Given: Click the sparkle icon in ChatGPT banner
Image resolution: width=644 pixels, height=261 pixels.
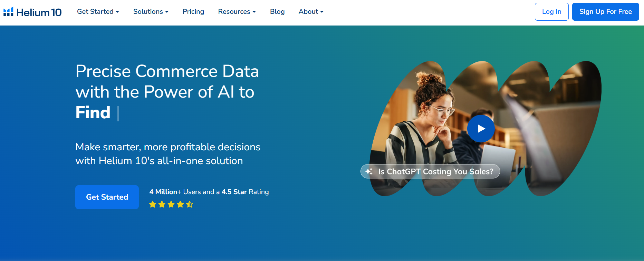Looking at the screenshot, I should [x=369, y=171].
